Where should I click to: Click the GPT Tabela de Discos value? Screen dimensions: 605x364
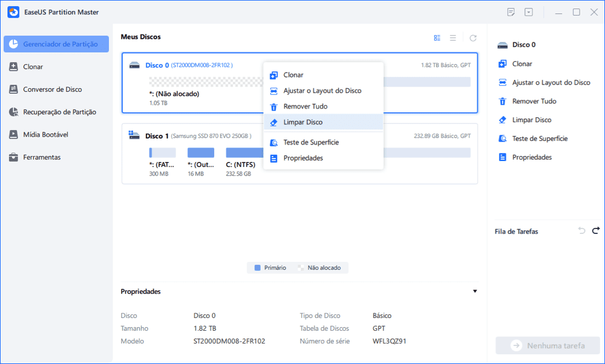(379, 328)
